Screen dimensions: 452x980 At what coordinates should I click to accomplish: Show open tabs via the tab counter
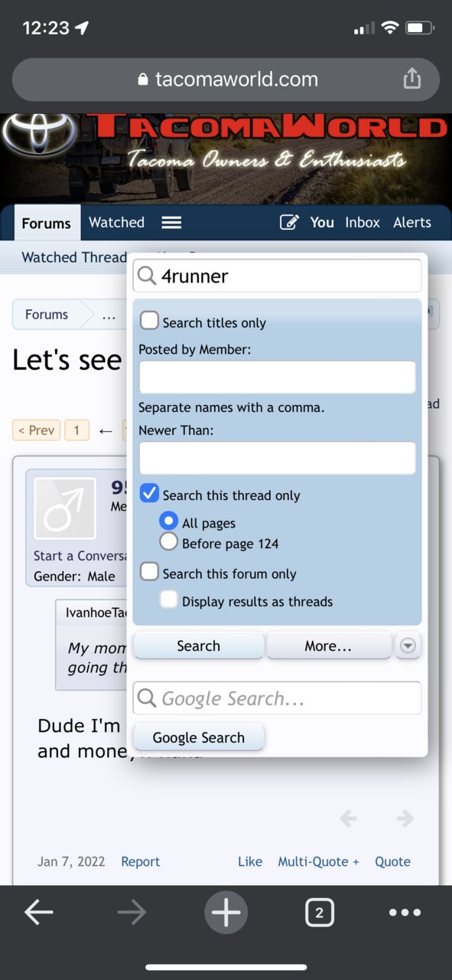coord(319,912)
